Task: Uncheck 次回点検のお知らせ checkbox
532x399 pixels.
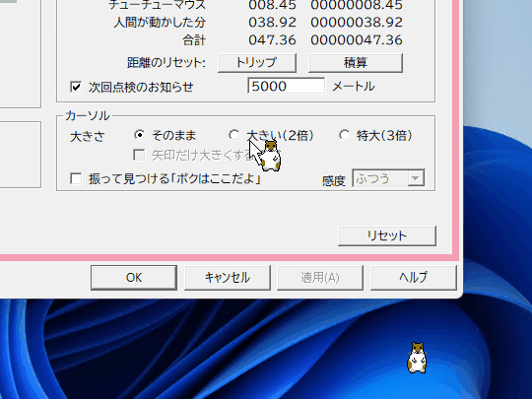Action: point(76,87)
